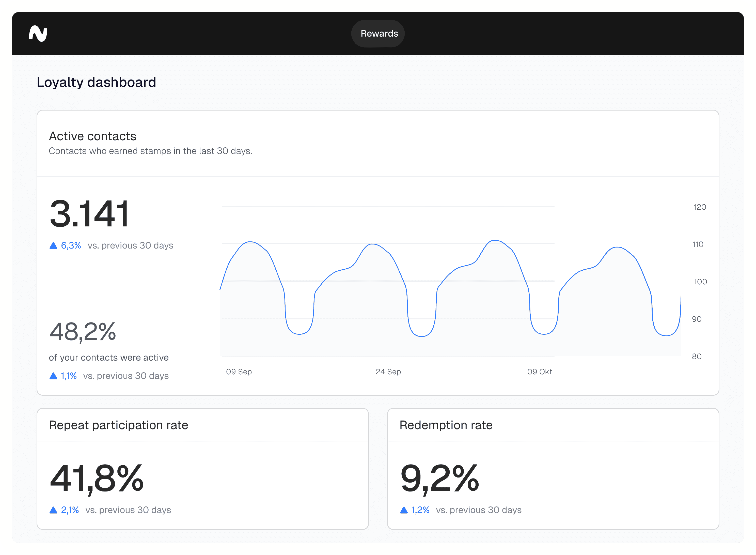Screen dimensions: 756x555
Task: Select the Active contacts card title
Action: (x=93, y=136)
